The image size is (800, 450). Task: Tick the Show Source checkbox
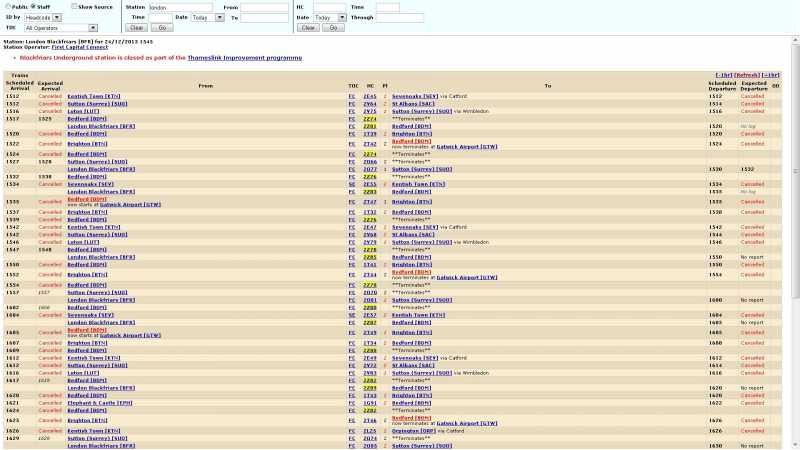(x=74, y=7)
